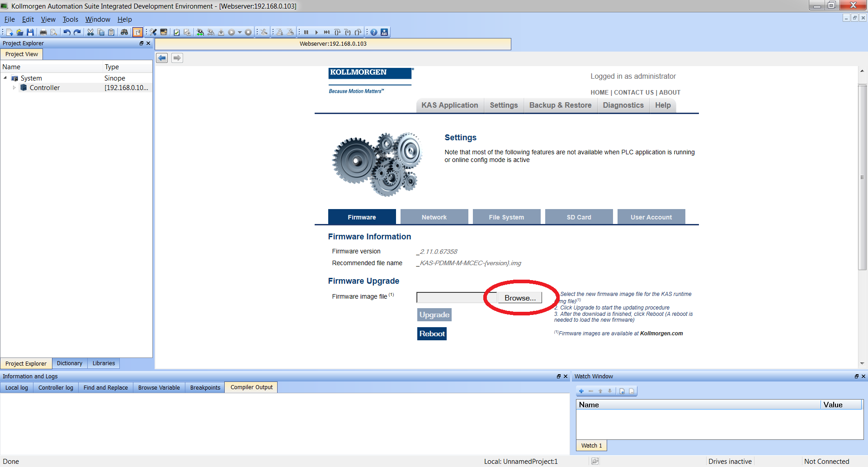Click the Cut scissors icon
Viewport: 868px width, 467px height.
coord(90,32)
